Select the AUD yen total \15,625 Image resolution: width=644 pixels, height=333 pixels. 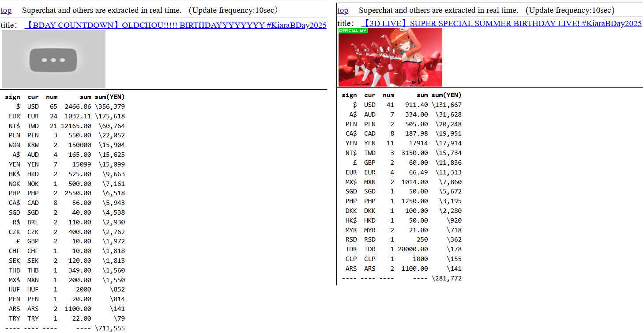[x=112, y=155]
